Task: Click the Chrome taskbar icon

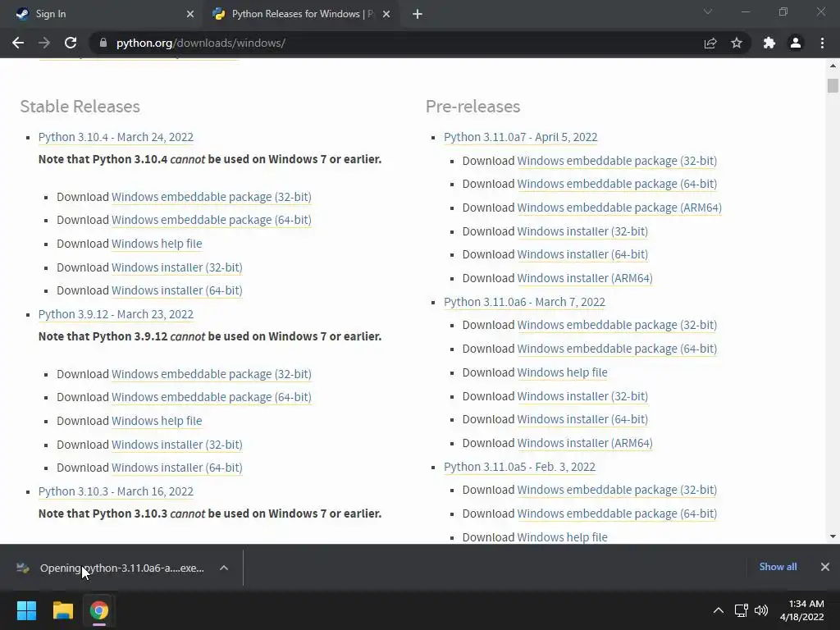Action: point(99,610)
